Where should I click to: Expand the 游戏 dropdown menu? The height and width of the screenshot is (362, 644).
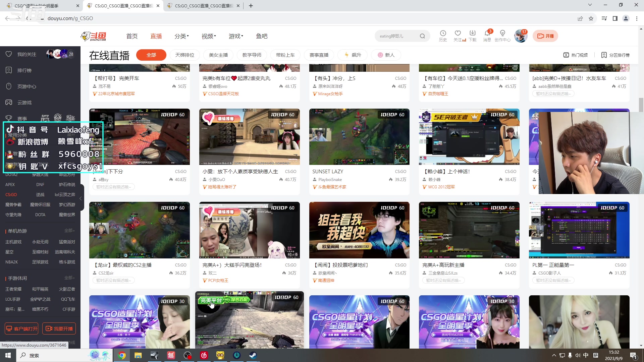pos(236,36)
